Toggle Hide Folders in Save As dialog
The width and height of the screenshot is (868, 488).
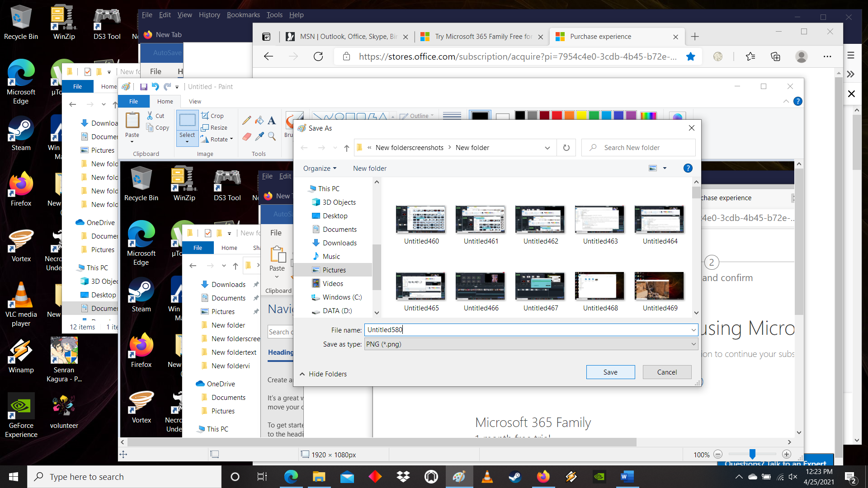[x=323, y=374]
